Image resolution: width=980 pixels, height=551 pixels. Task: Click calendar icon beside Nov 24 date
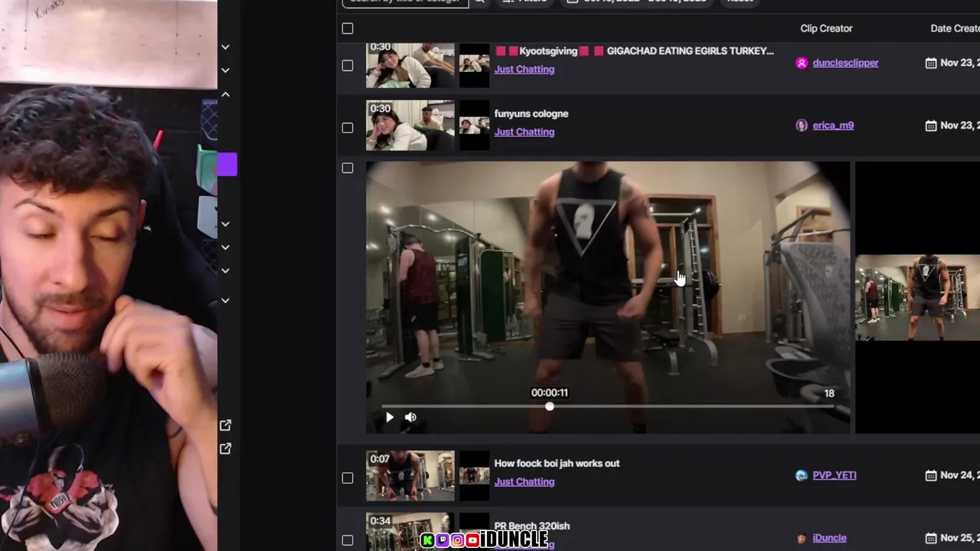point(931,475)
